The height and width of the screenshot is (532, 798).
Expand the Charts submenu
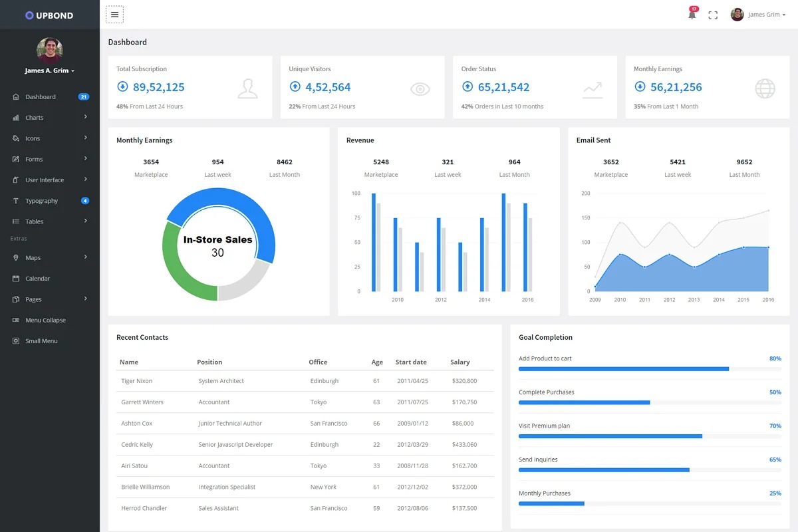point(86,117)
